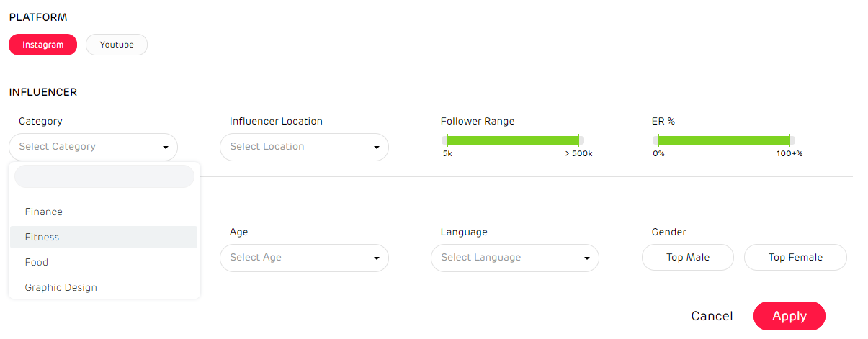Expand the Select Language dropdown
The image size is (868, 339).
pyautogui.click(x=514, y=258)
